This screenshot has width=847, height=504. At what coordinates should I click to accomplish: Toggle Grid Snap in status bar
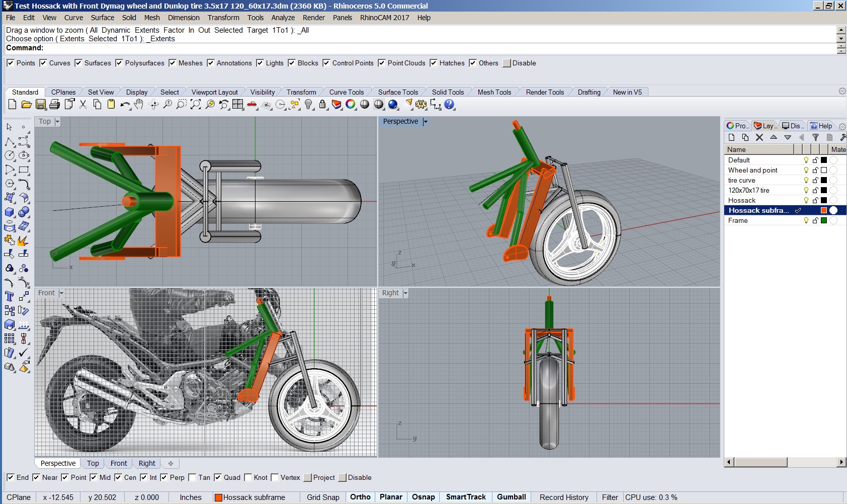click(323, 497)
